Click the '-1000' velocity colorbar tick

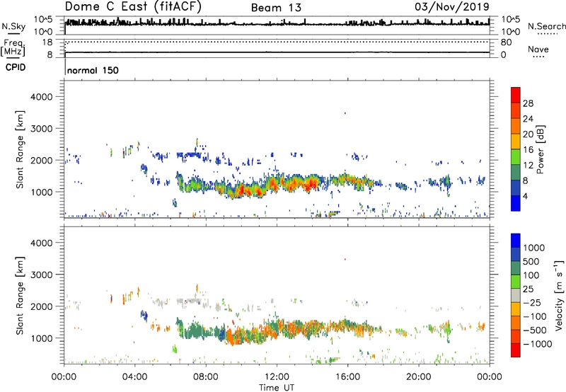pos(537,344)
